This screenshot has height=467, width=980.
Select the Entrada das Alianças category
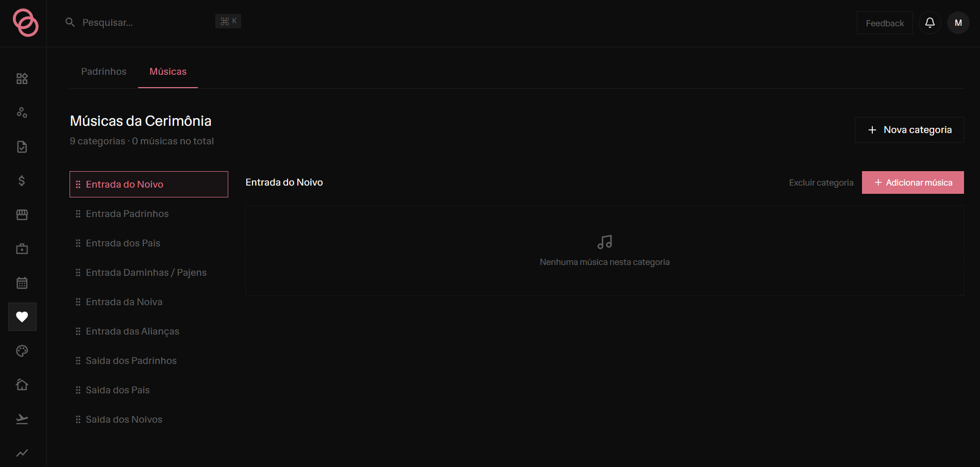click(x=149, y=331)
